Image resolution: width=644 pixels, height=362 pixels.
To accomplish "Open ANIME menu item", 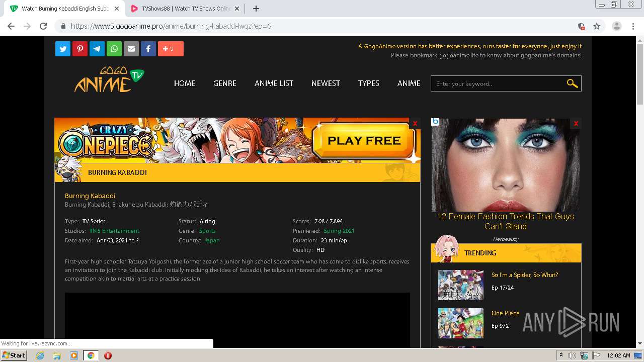I will (x=409, y=83).
